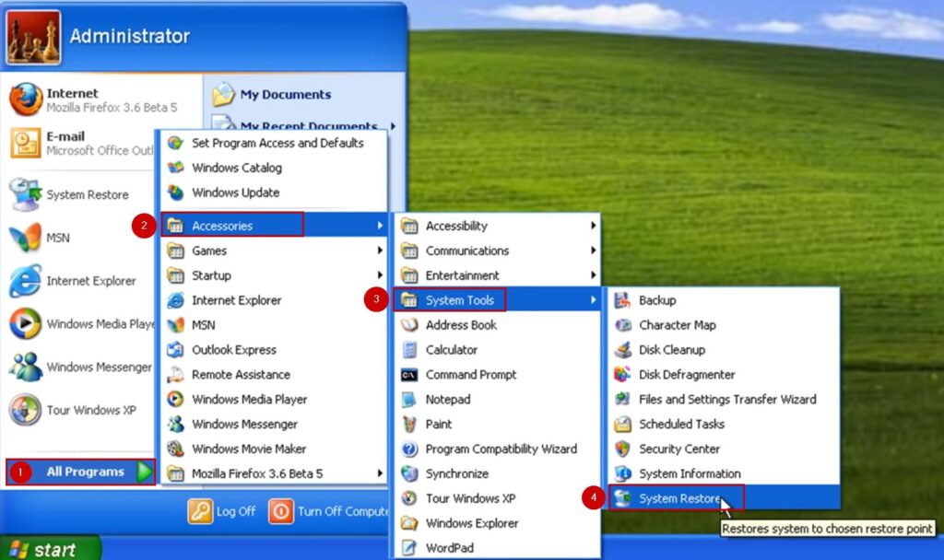Open Windows Catalog
The width and height of the screenshot is (944, 560).
pos(274,168)
